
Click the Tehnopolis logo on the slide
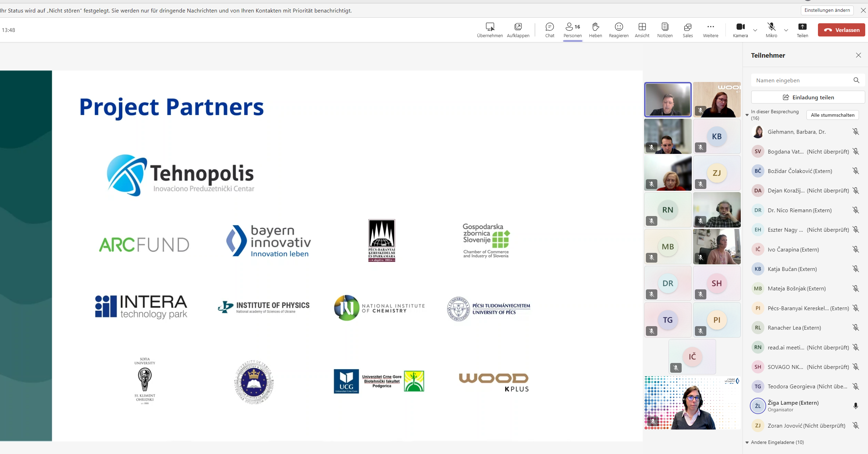point(180,175)
